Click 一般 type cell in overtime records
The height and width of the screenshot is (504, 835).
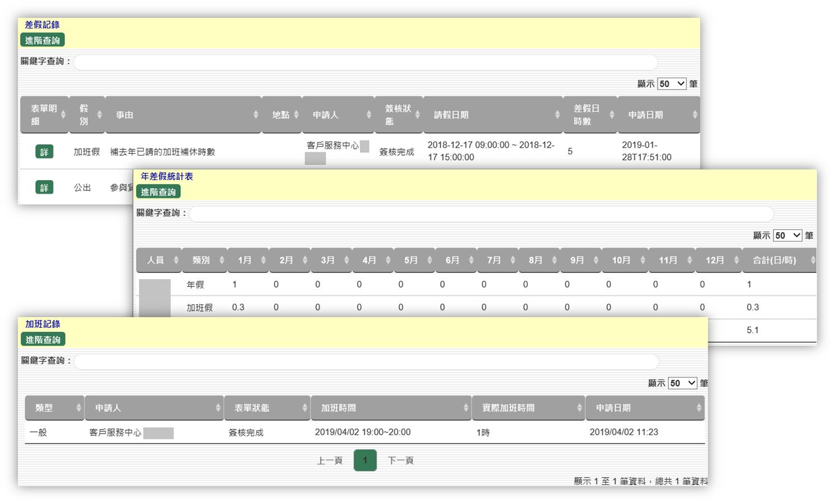(x=38, y=432)
